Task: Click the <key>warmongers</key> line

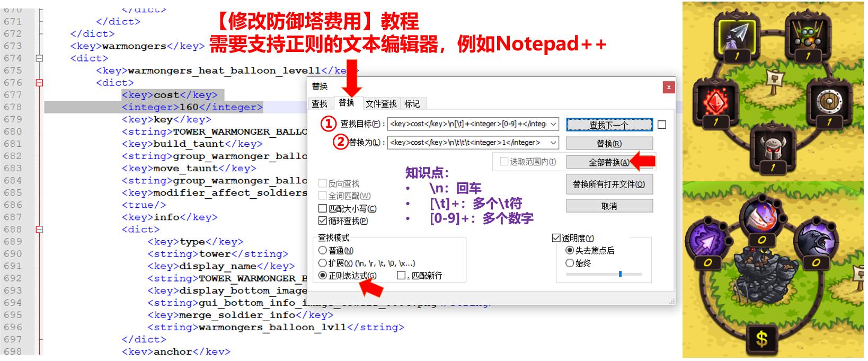Action: tap(137, 46)
